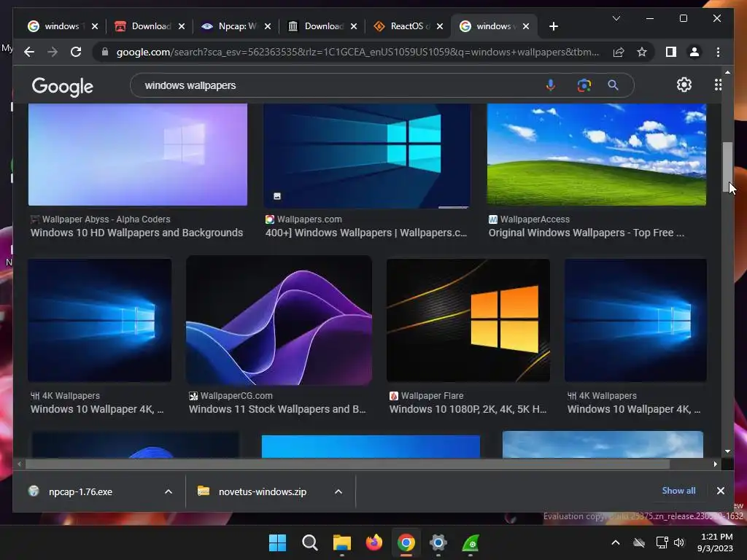Open taskbar Search
The image size is (747, 560).
click(x=309, y=542)
